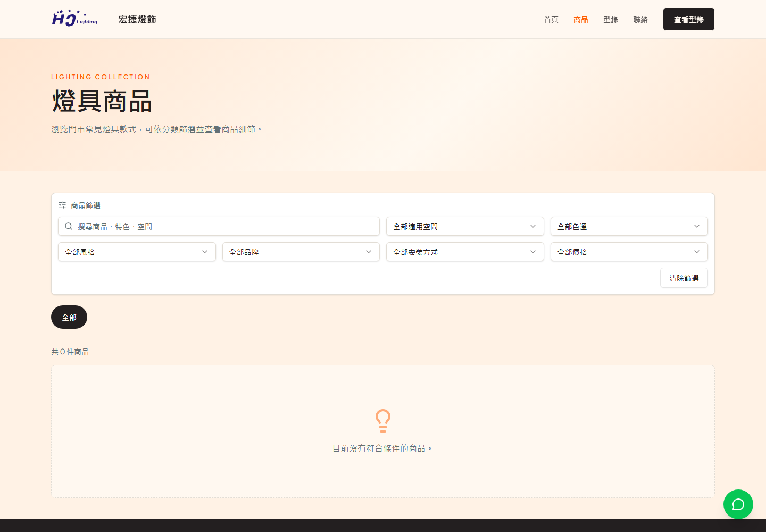Click the 清除篩選 button
766x532 pixels.
684,278
